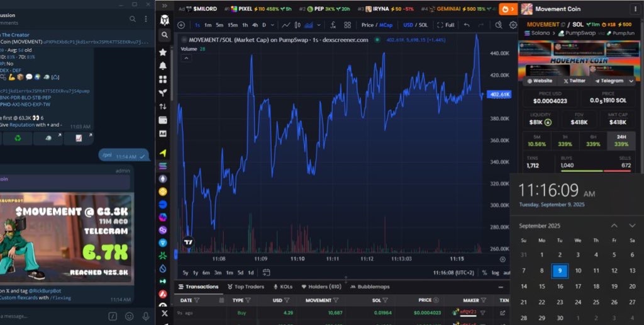Open the X icon at sidebar bottom
644x325 pixels.
click(165, 314)
